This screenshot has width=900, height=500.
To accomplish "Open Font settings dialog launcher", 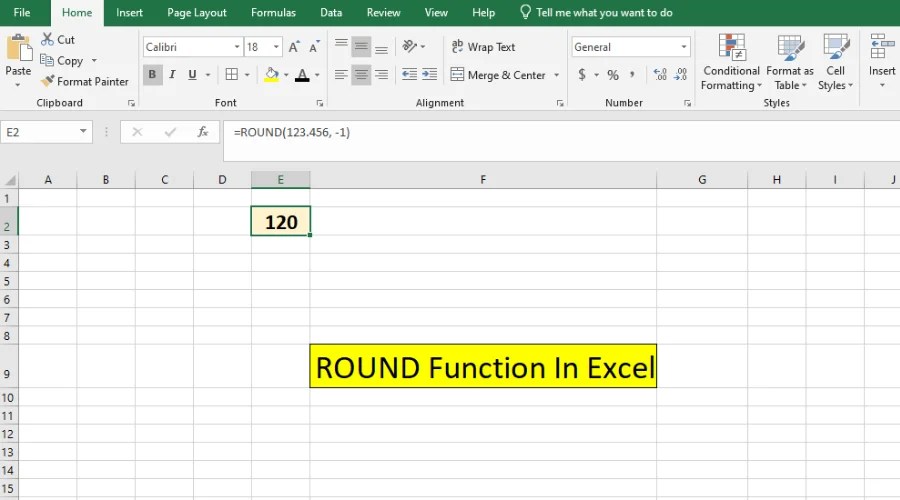I will pyautogui.click(x=320, y=103).
